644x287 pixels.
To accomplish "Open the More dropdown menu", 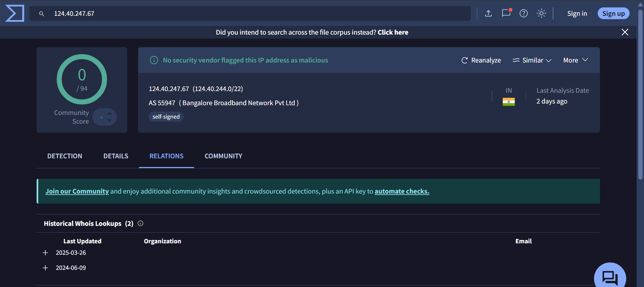I will (575, 60).
